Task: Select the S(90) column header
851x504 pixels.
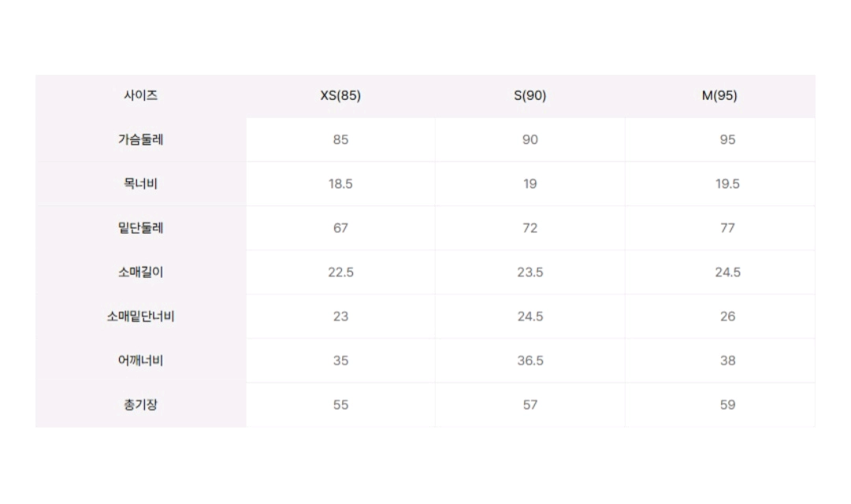Action: click(530, 96)
